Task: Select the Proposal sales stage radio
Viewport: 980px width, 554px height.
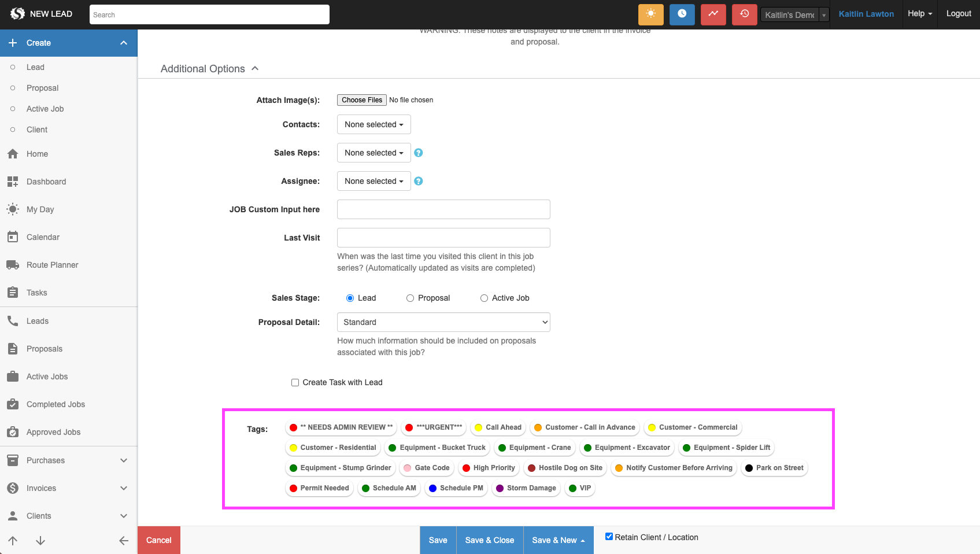Action: click(410, 298)
